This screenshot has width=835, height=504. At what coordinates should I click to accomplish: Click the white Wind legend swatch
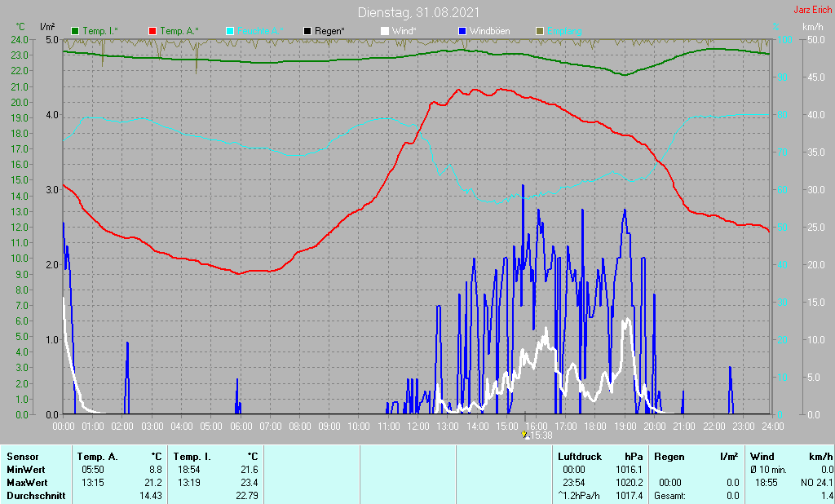(x=385, y=32)
